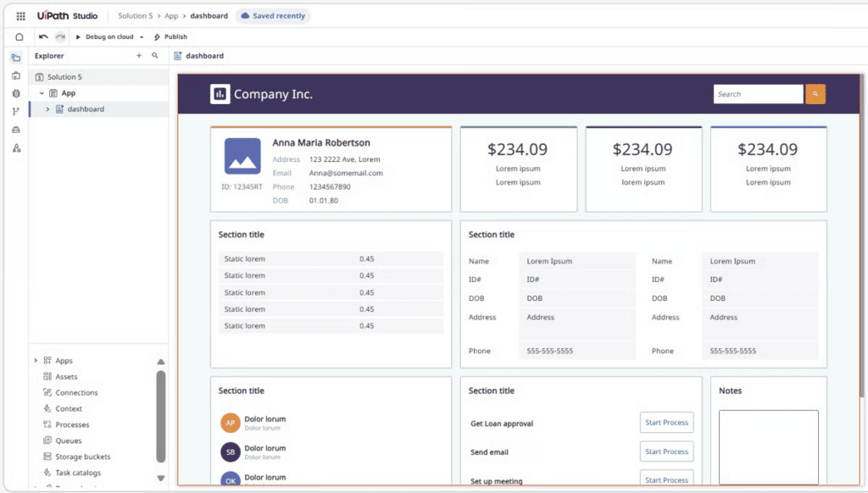Collapse the App tree node
The height and width of the screenshot is (493, 868).
click(42, 93)
